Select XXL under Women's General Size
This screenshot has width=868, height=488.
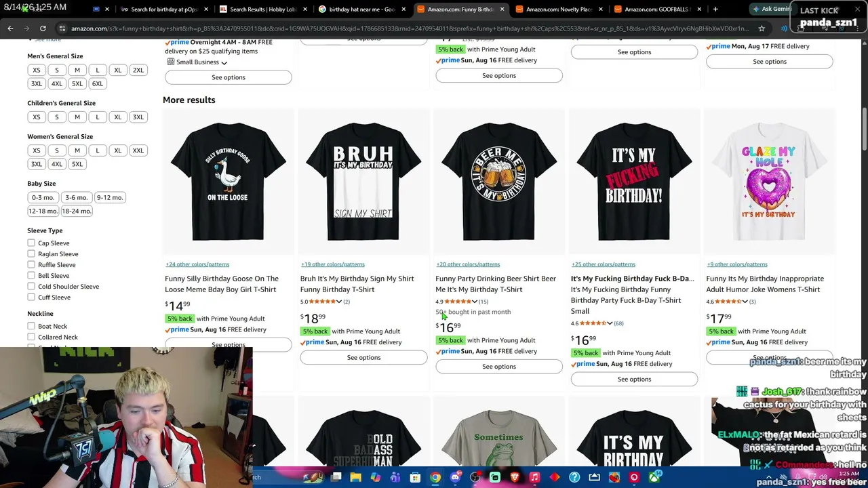[x=138, y=150]
